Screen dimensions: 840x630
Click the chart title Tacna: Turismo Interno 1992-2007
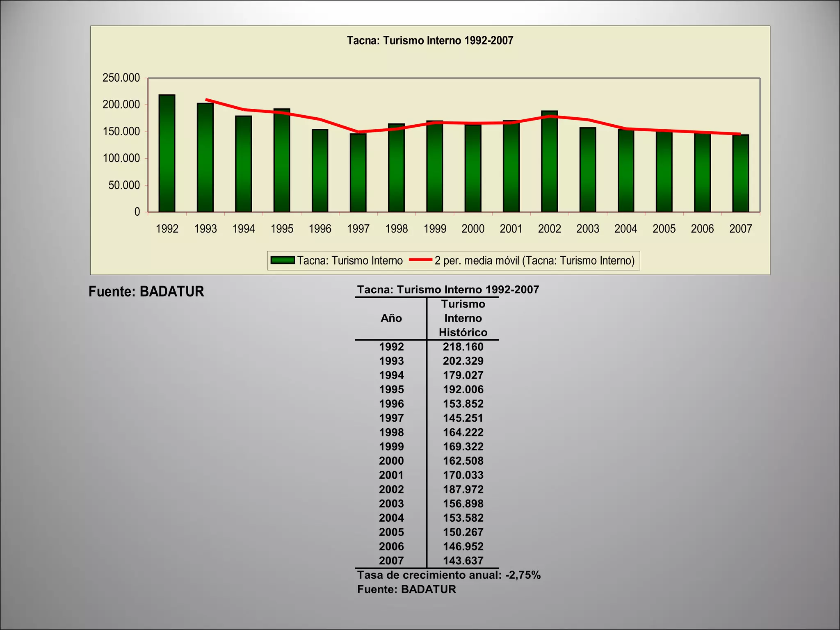point(430,41)
